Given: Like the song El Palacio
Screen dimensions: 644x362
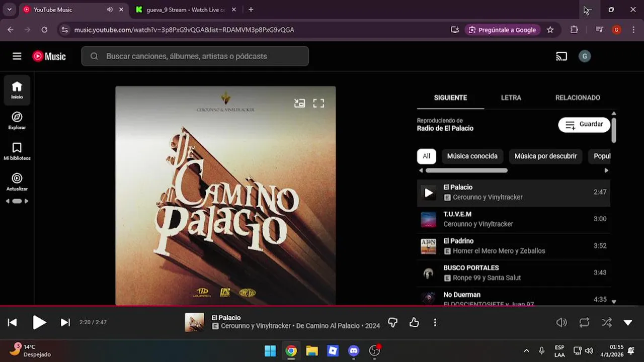Looking at the screenshot, I should pyautogui.click(x=414, y=322).
